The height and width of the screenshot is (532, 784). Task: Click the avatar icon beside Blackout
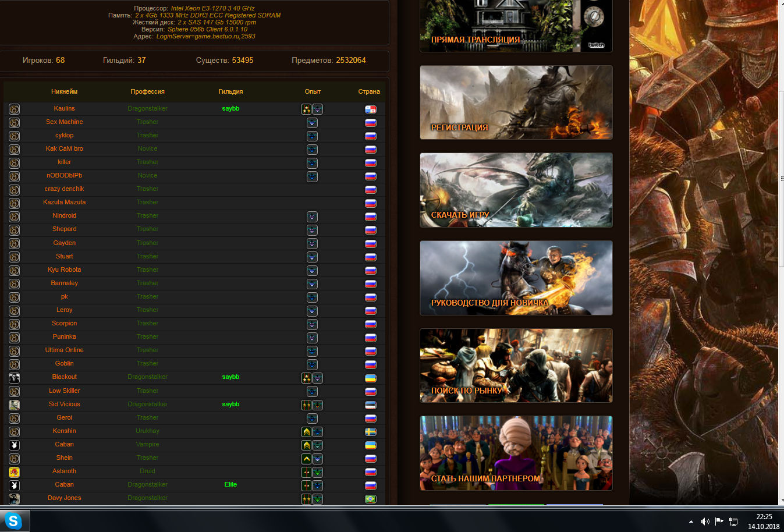[15, 378]
